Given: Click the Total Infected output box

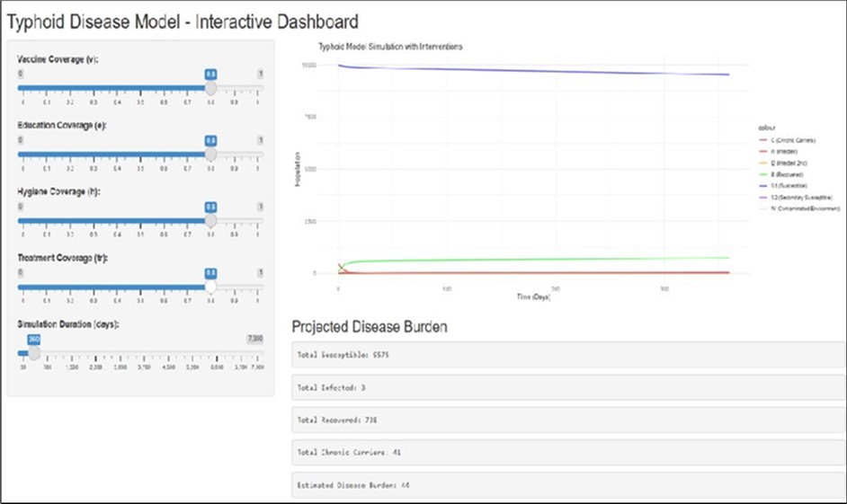Looking at the screenshot, I should click(x=566, y=387).
